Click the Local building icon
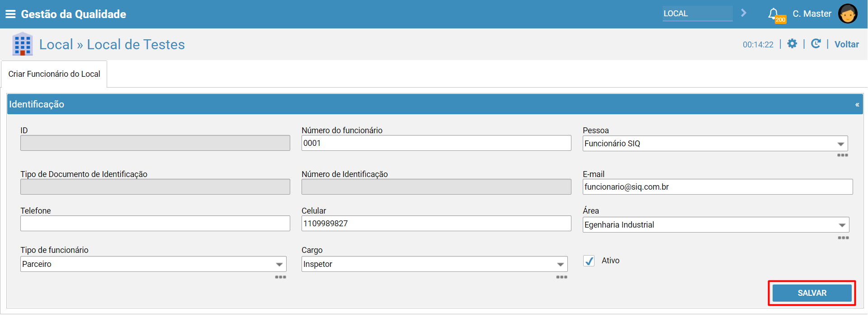The image size is (868, 317). pyautogui.click(x=22, y=44)
